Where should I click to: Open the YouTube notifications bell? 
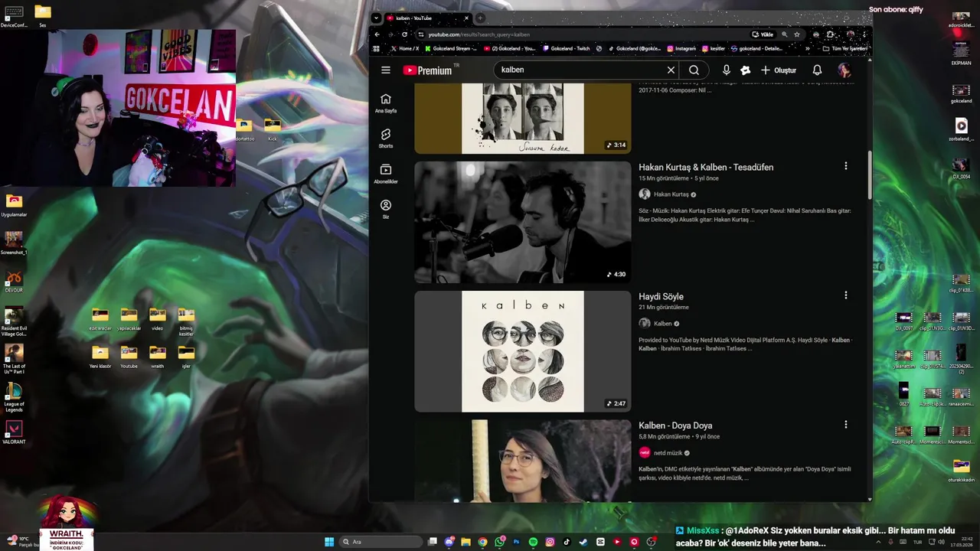(x=817, y=70)
